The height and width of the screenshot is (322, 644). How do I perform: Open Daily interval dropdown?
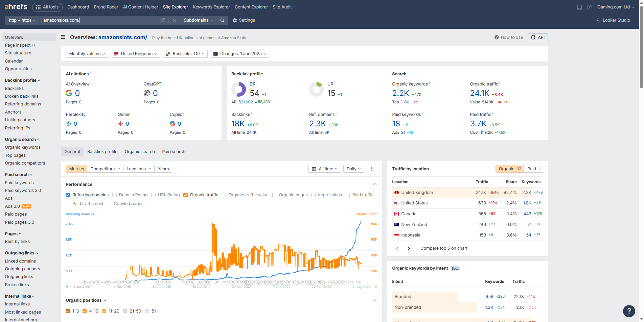click(x=353, y=169)
